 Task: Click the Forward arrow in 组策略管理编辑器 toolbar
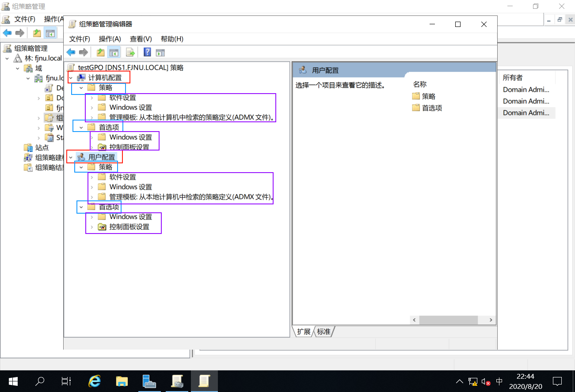pos(83,53)
